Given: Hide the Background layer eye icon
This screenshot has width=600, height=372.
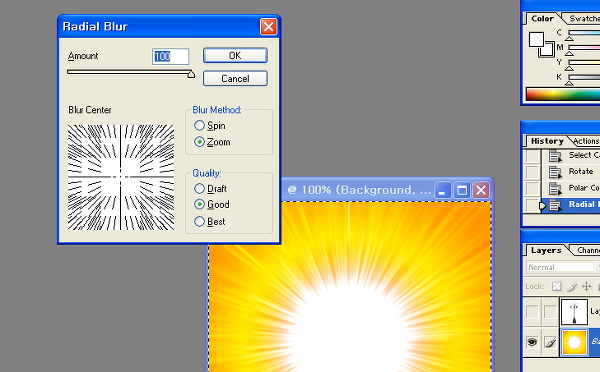Looking at the screenshot, I should tap(532, 341).
